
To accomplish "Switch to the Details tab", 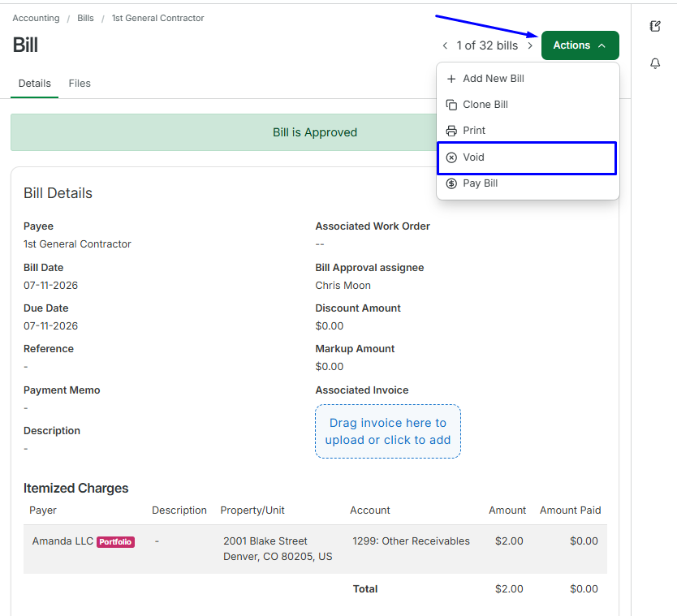I will coord(35,84).
